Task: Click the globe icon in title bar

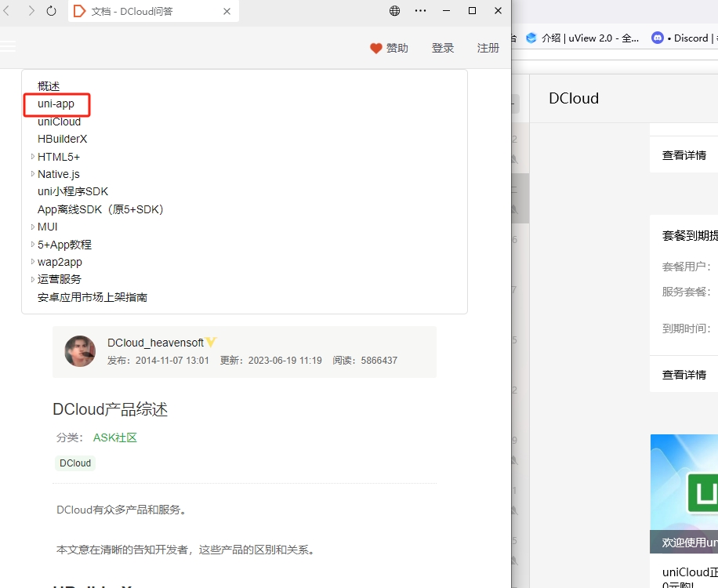Action: (x=395, y=10)
